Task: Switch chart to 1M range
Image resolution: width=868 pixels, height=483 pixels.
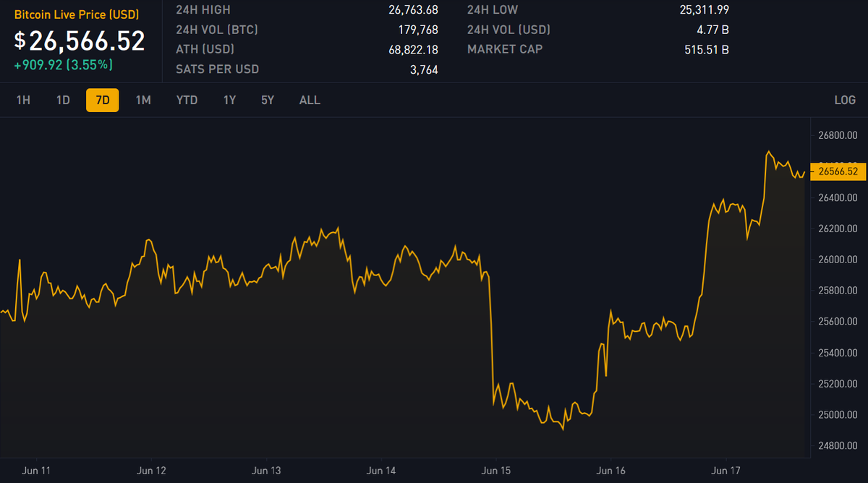Action: click(x=143, y=101)
